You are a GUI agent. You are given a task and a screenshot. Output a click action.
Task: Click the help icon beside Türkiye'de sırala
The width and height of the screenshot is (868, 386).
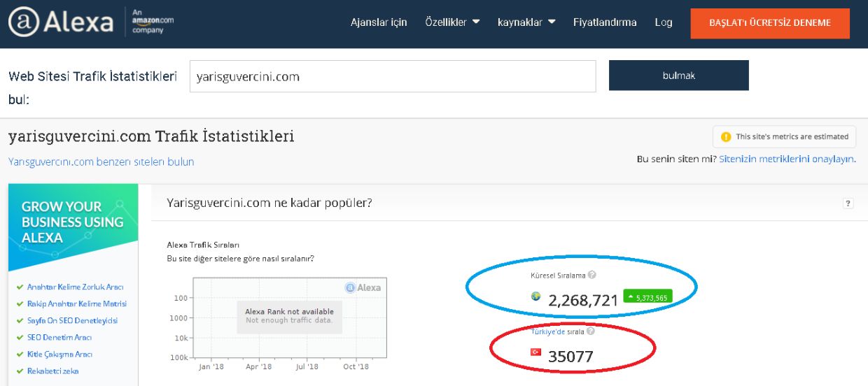[591, 331]
